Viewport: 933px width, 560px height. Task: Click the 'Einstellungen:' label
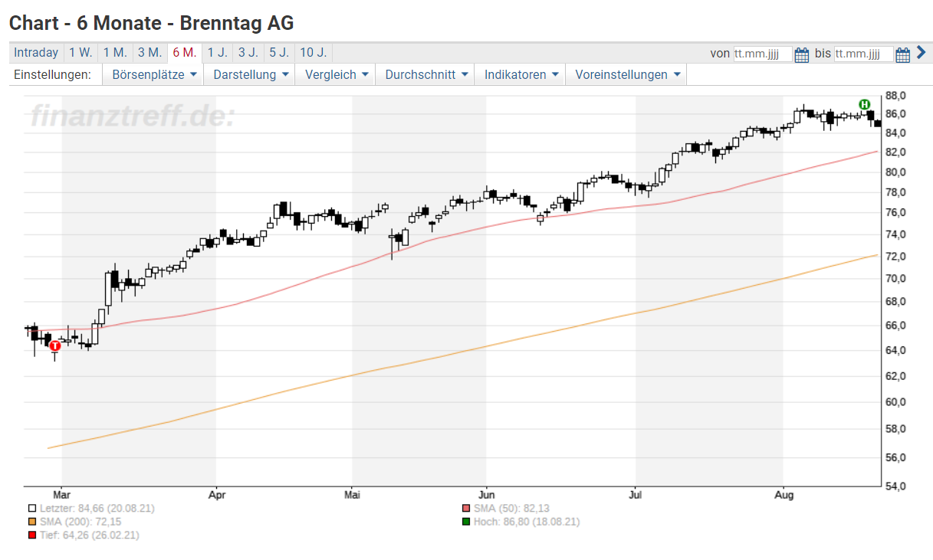click(52, 74)
